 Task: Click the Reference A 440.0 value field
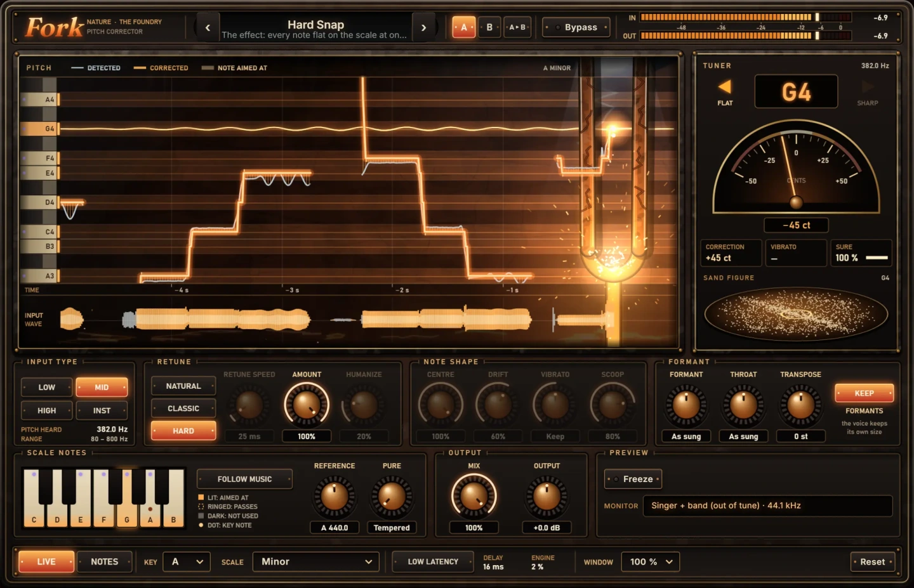click(x=334, y=527)
